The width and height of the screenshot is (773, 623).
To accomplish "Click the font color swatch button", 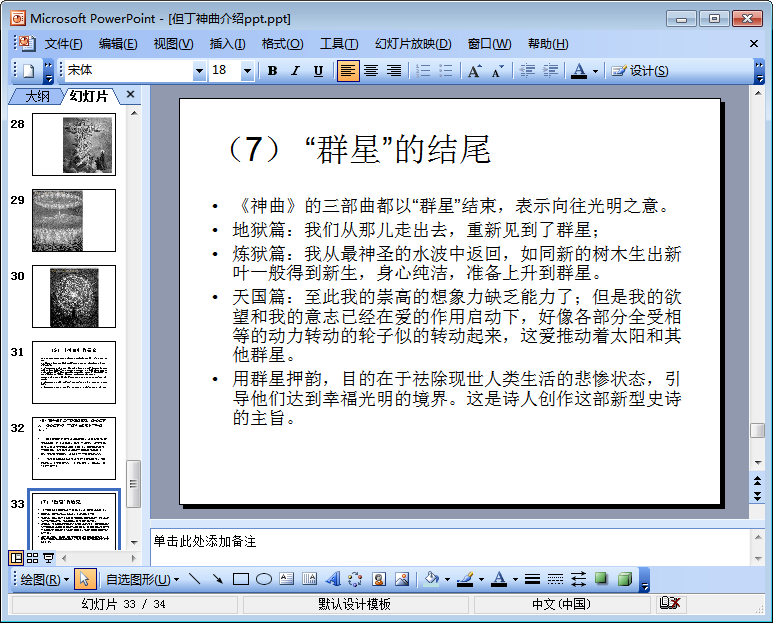I will [x=579, y=71].
